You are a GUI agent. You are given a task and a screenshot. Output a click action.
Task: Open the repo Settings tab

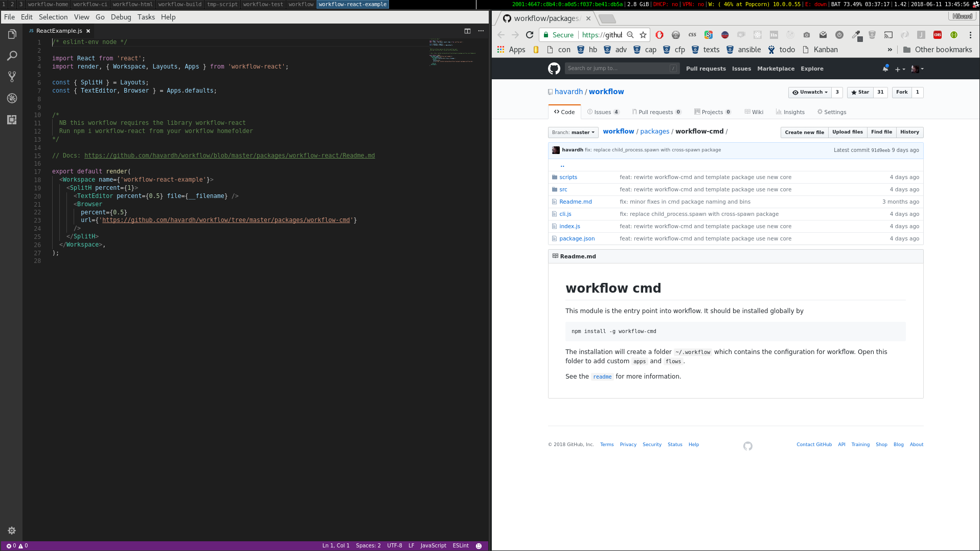click(x=832, y=112)
